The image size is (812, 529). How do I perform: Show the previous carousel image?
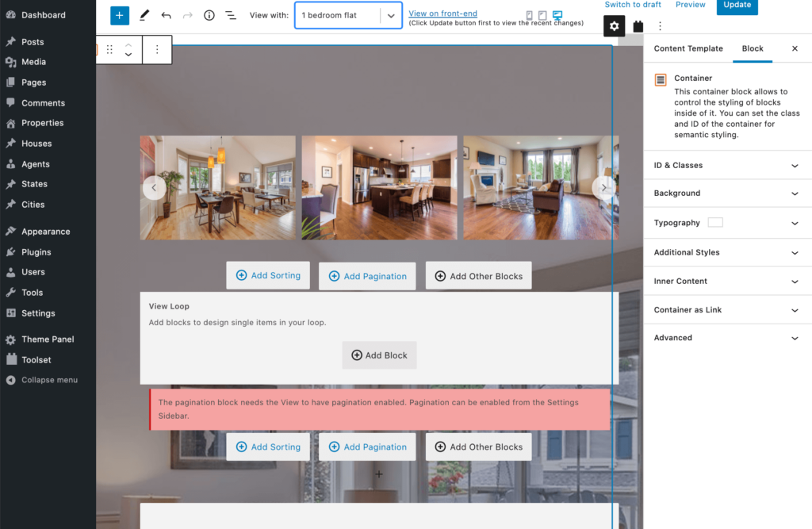tap(154, 187)
